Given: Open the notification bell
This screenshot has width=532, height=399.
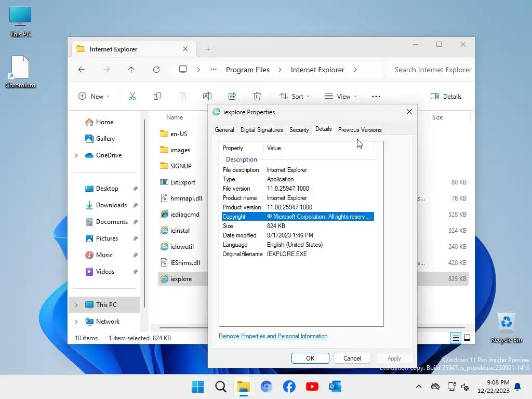Looking at the screenshot, I should [518, 387].
